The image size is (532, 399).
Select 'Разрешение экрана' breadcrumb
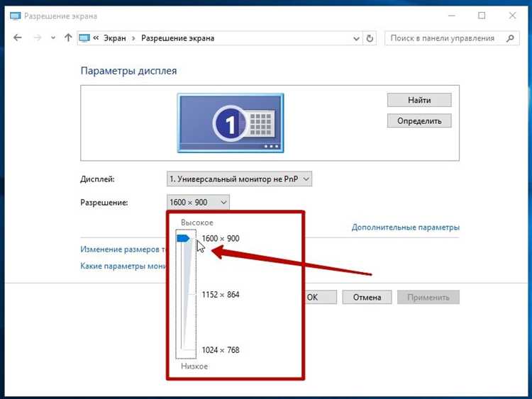(177, 38)
